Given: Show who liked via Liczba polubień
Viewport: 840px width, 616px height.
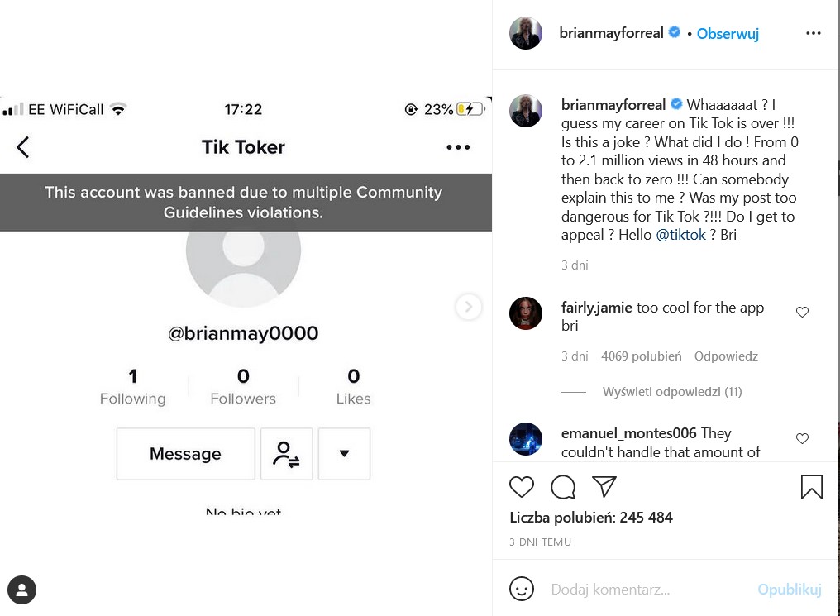Looking at the screenshot, I should tap(591, 518).
